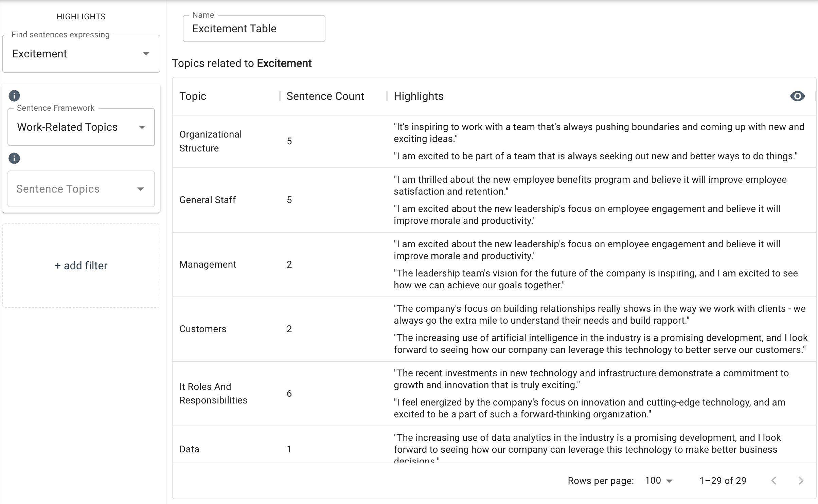818x504 pixels.
Task: Click the info icon above Sentence Topics
Action: (x=14, y=158)
